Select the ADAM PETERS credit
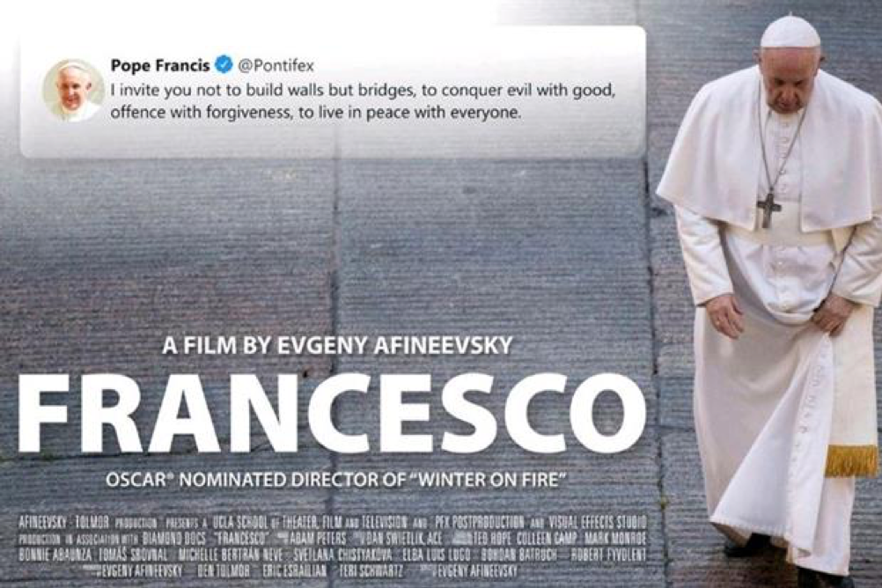This screenshot has height=588, width=882. [x=319, y=539]
